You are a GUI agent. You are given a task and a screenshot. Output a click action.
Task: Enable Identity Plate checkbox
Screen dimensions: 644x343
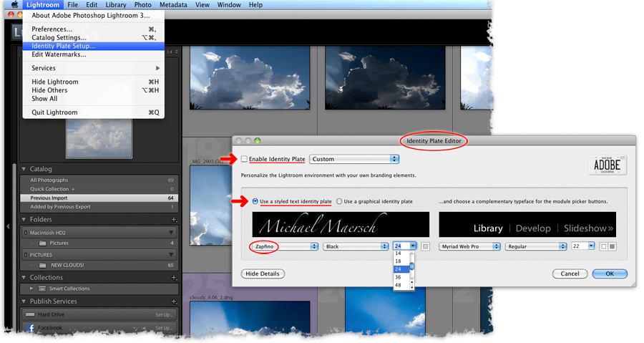[x=245, y=159]
